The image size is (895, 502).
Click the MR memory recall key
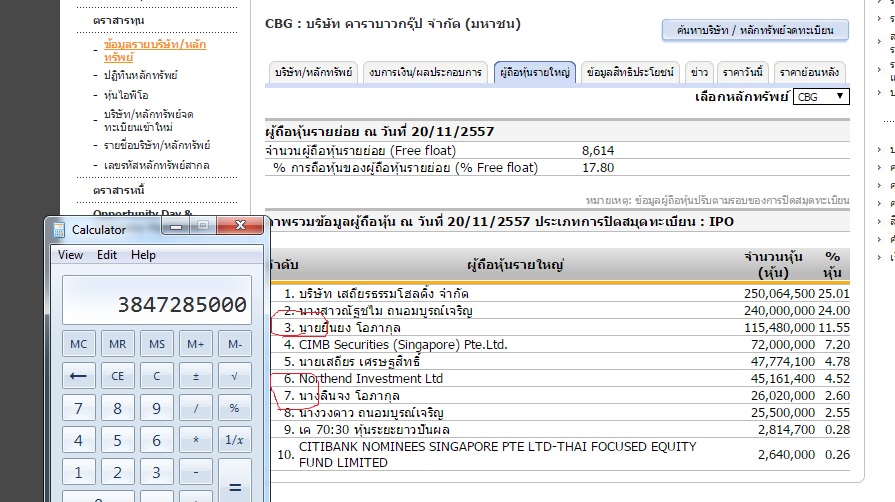(x=118, y=344)
